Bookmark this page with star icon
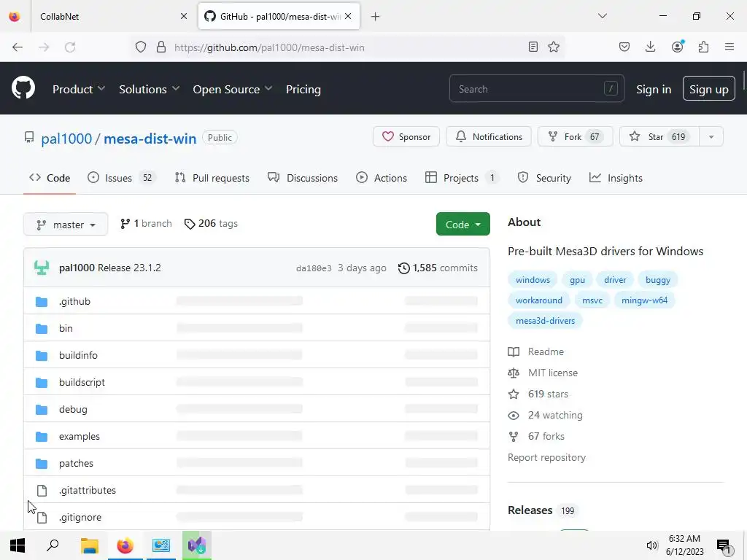Viewport: 747px width, 560px height. pos(554,47)
